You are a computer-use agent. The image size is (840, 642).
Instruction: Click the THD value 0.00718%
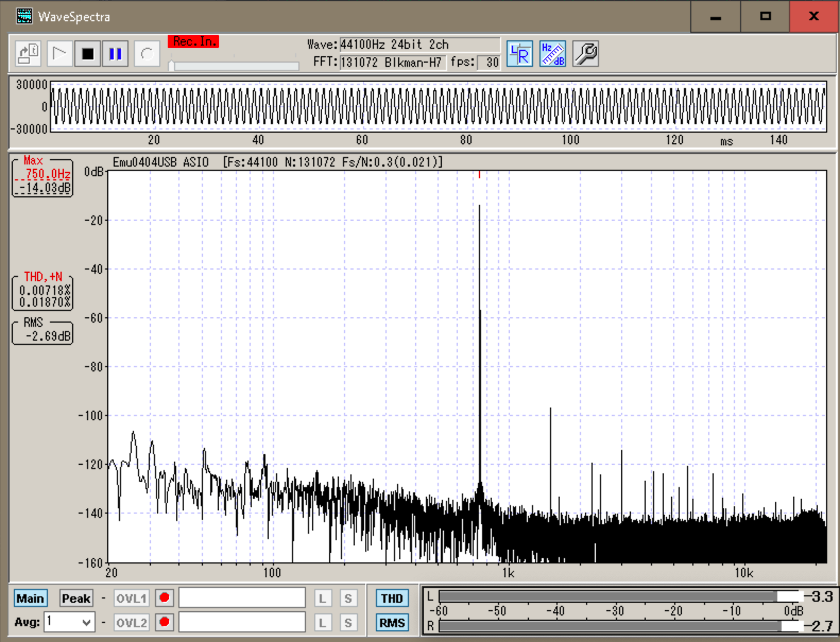[x=45, y=290]
